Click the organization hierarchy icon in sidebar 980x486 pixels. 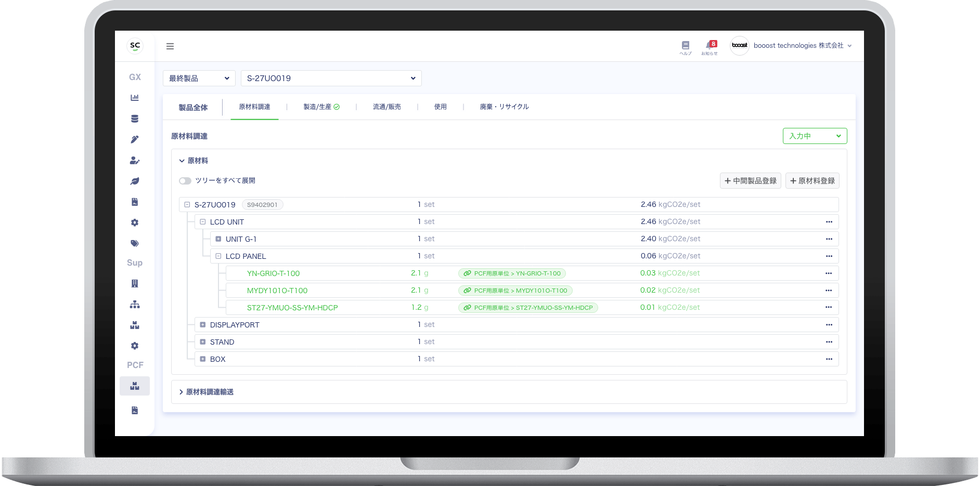tap(135, 305)
